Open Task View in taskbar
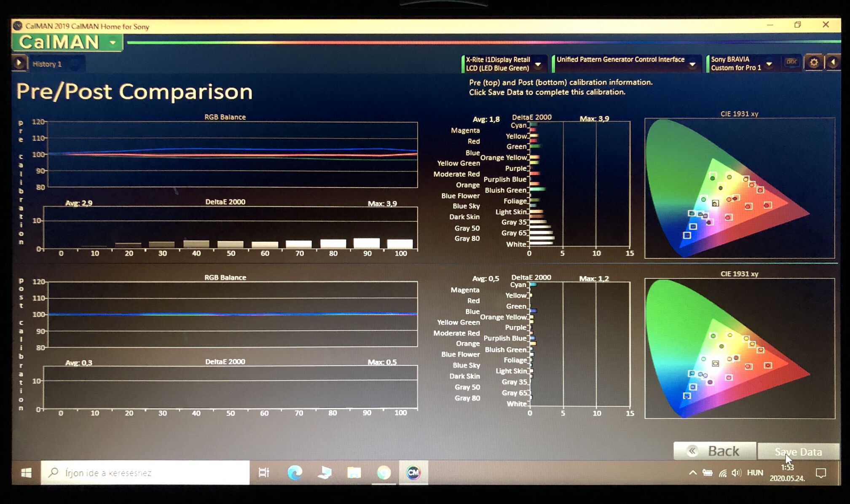The height and width of the screenshot is (504, 850). point(264,473)
